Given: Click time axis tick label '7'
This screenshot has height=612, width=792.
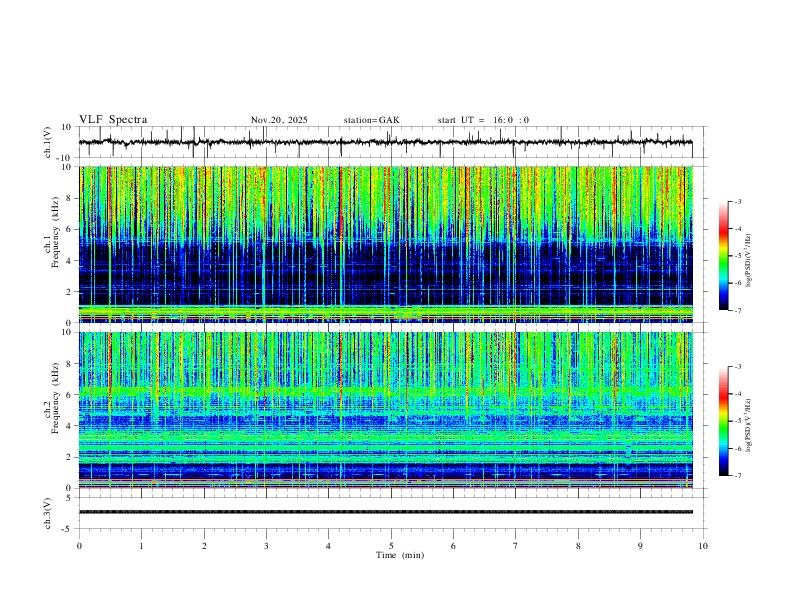Looking at the screenshot, I should [516, 546].
